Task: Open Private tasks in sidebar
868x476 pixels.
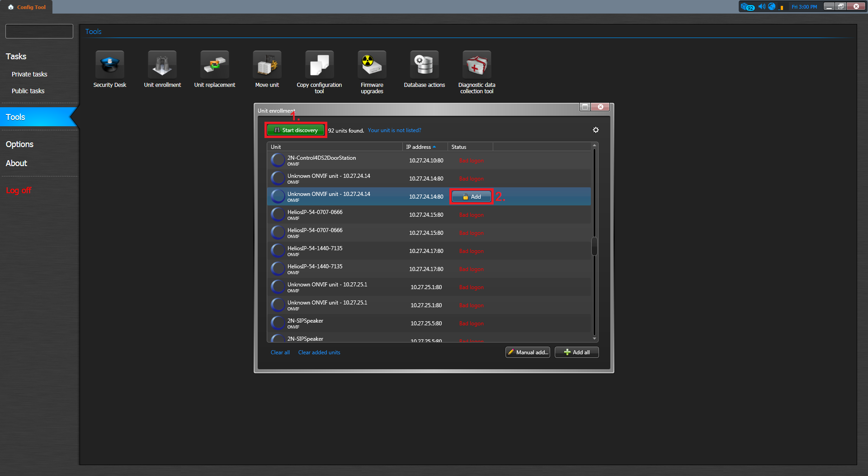Action: click(x=29, y=74)
